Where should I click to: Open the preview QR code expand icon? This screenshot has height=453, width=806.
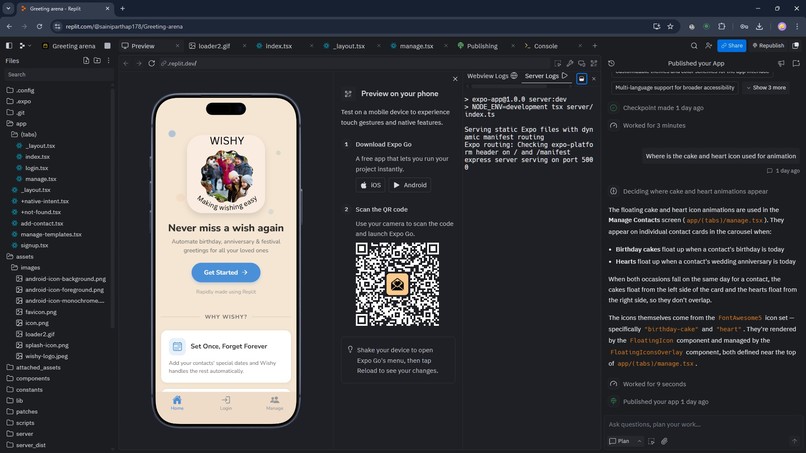coord(594,63)
